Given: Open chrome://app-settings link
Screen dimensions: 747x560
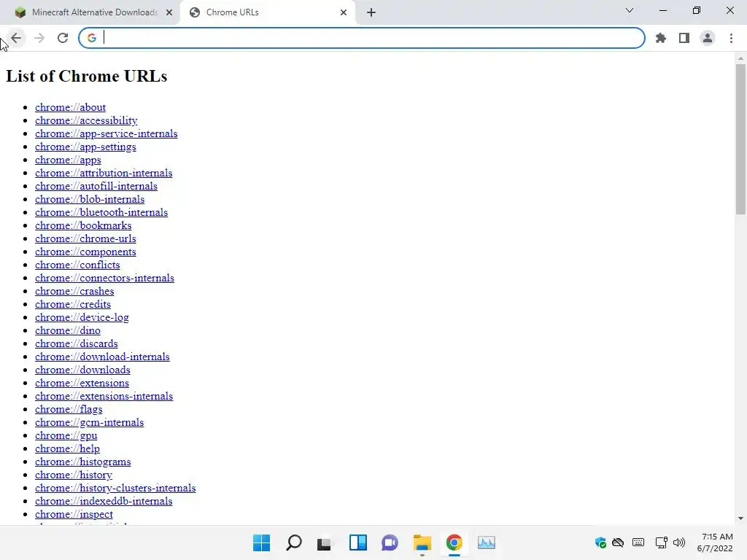Looking at the screenshot, I should point(85,147).
